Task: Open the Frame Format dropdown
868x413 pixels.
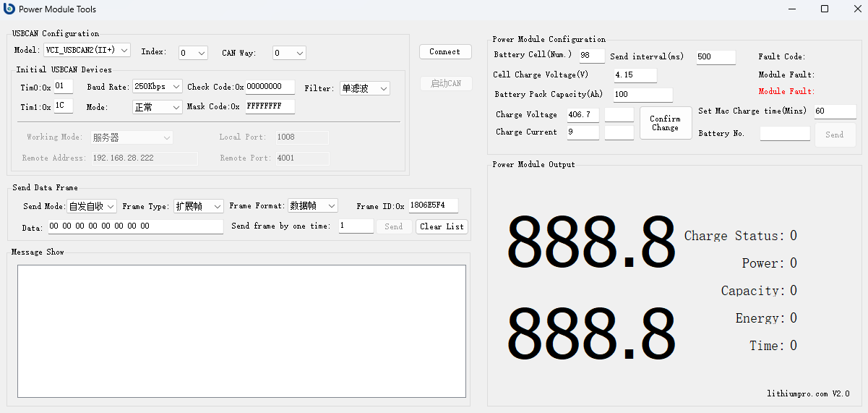Action: point(313,205)
